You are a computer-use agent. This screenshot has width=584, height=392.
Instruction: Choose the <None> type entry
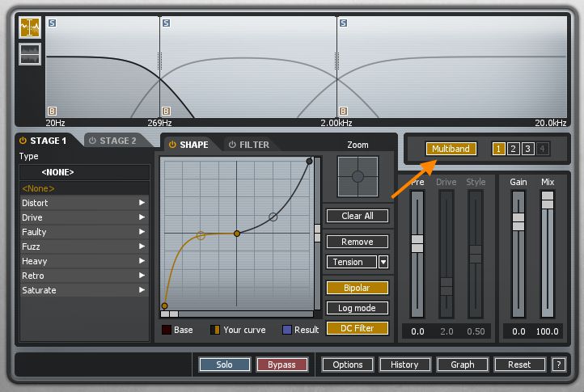coord(84,188)
